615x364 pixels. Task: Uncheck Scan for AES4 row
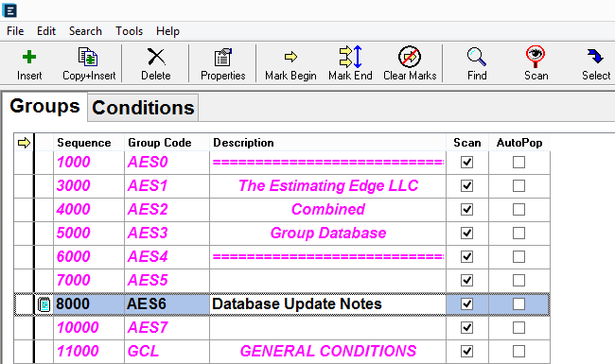coord(466,256)
